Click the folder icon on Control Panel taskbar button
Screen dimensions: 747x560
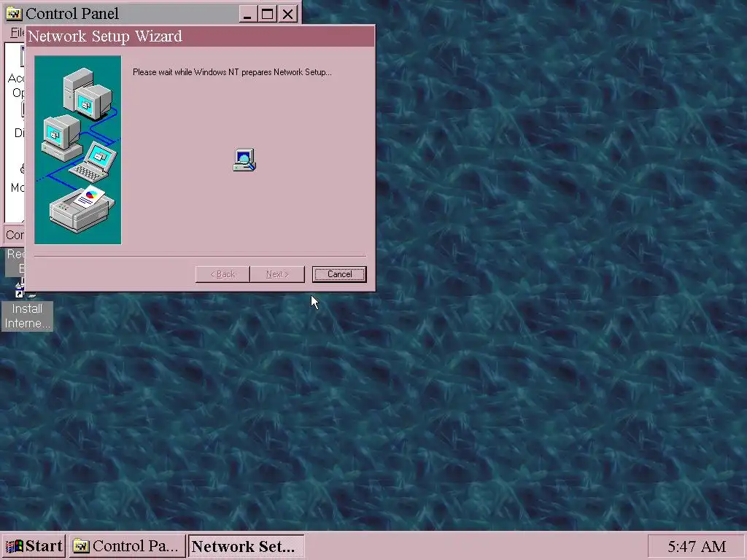pos(81,545)
